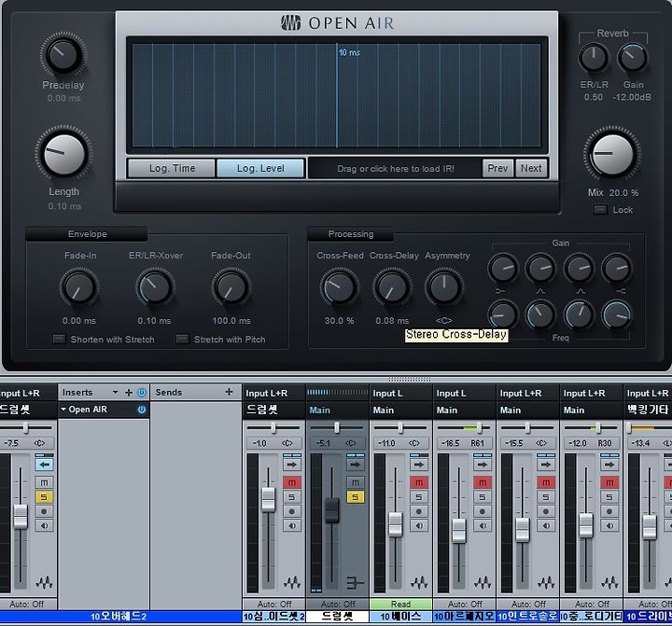Click the Mix knob

[612, 154]
